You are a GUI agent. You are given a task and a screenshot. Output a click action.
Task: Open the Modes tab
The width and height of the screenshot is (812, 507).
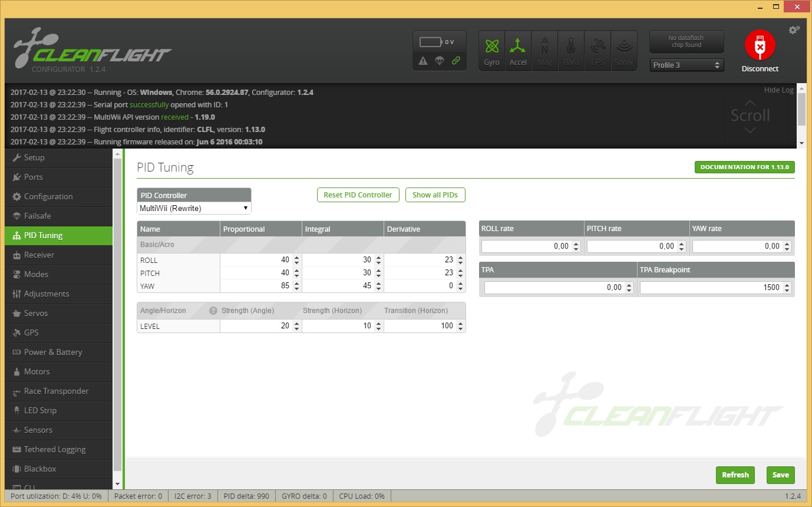click(58, 275)
